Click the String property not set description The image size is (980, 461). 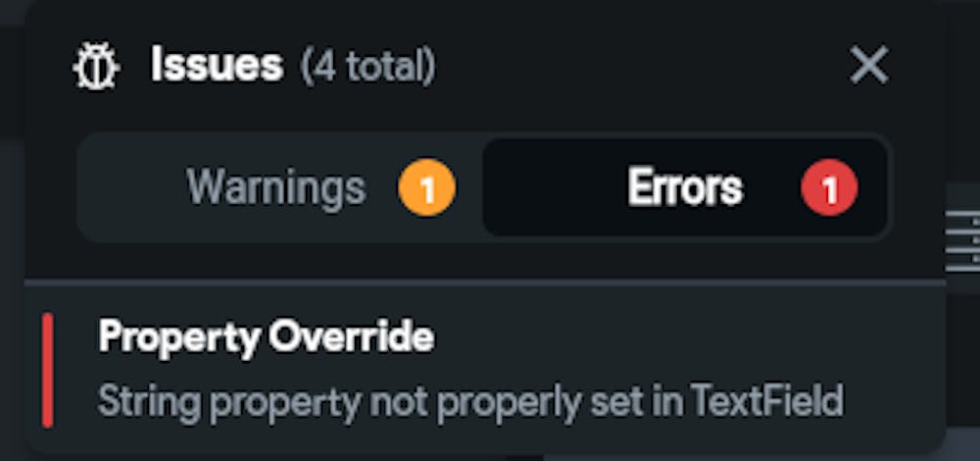click(470, 400)
